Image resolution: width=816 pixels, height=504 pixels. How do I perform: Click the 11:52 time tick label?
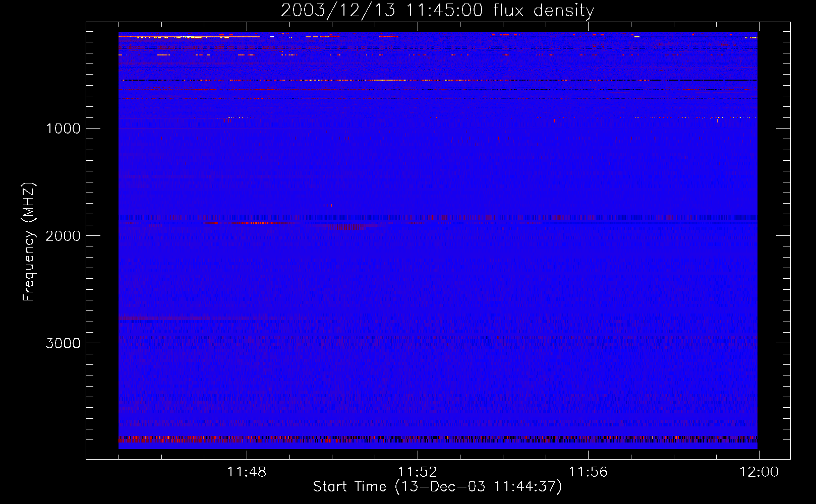click(x=417, y=472)
